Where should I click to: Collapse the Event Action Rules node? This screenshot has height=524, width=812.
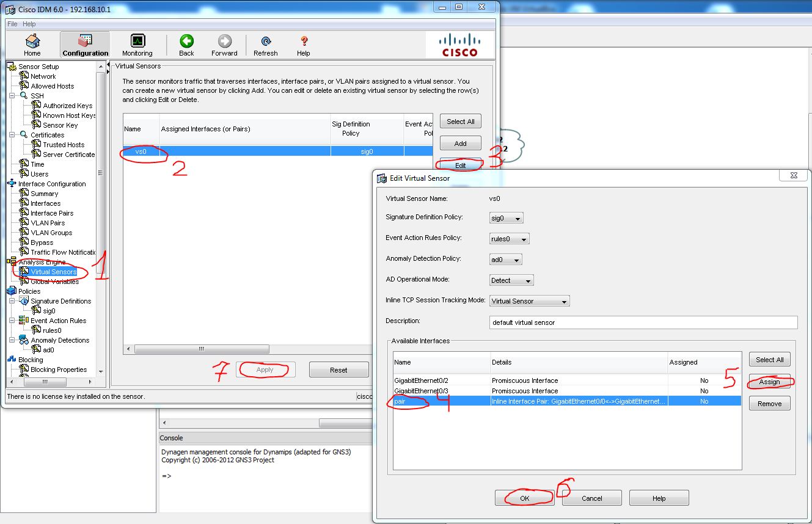click(12, 320)
